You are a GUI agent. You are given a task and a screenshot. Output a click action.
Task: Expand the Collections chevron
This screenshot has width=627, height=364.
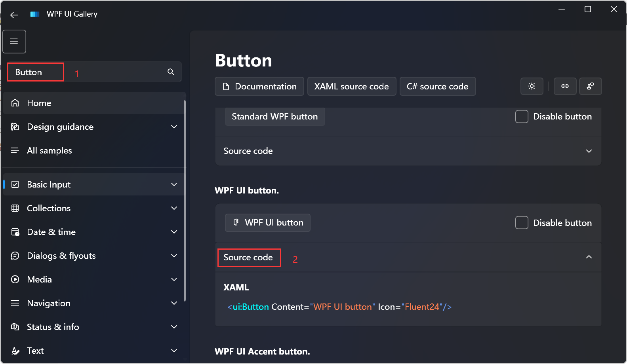(x=174, y=208)
